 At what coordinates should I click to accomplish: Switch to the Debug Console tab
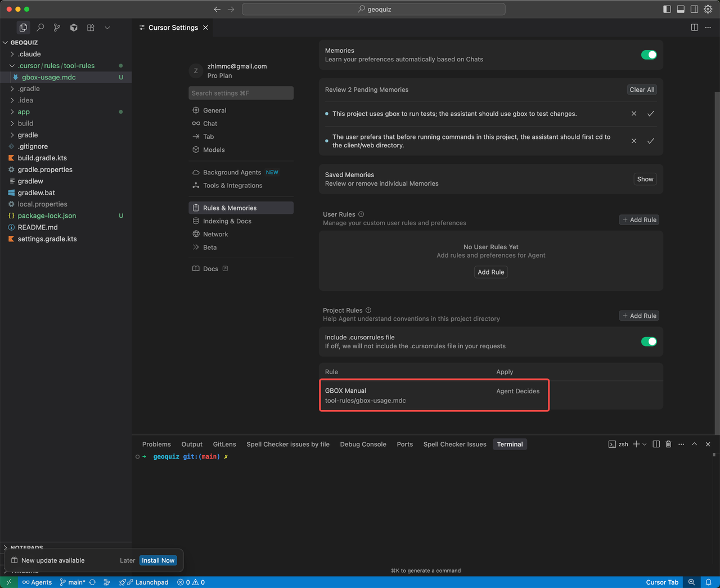(363, 444)
